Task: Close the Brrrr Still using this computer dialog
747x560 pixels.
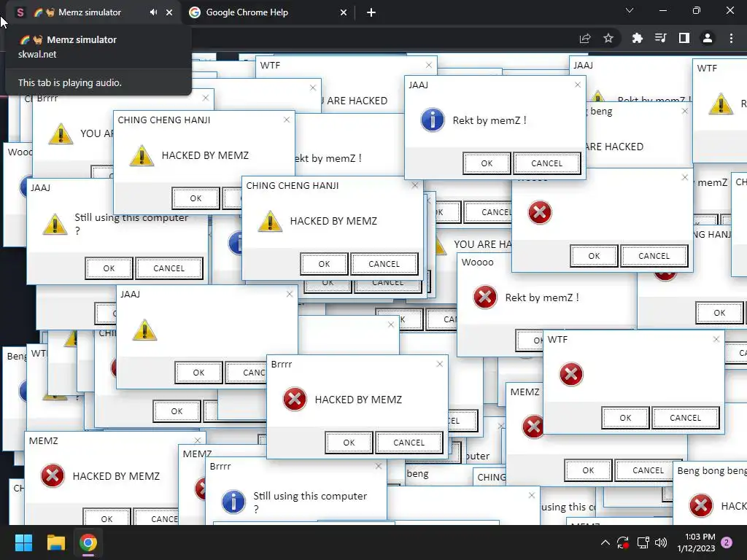Action: [379, 466]
